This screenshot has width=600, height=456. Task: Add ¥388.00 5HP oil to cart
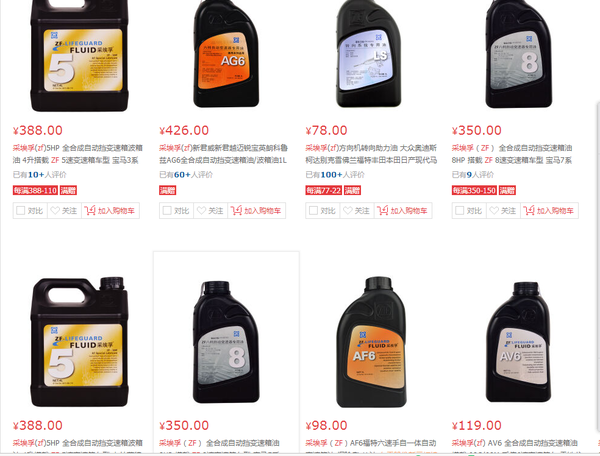(110, 210)
